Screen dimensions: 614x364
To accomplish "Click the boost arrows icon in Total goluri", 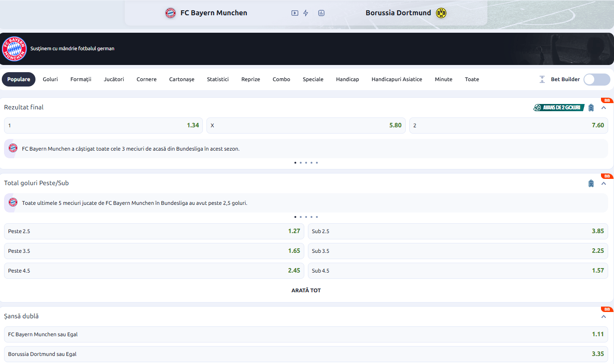I will (591, 183).
